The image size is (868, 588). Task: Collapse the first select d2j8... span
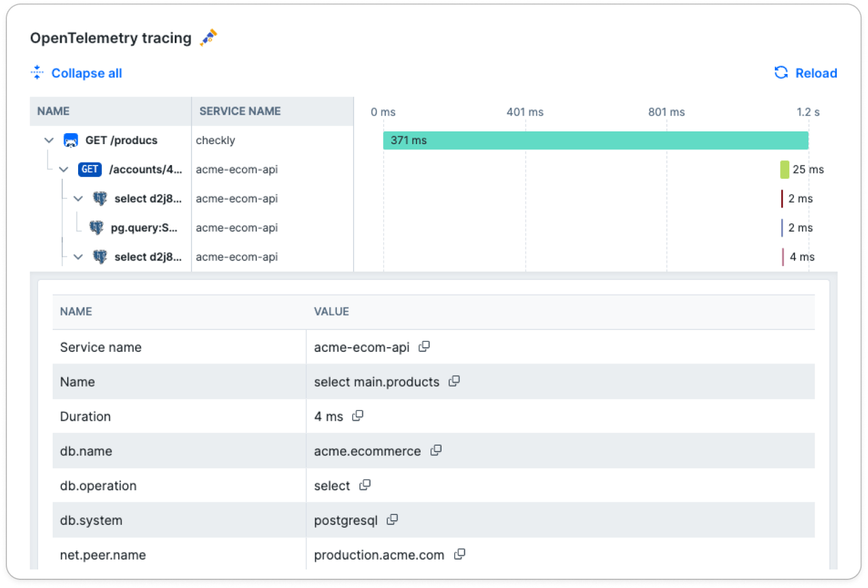click(x=78, y=199)
